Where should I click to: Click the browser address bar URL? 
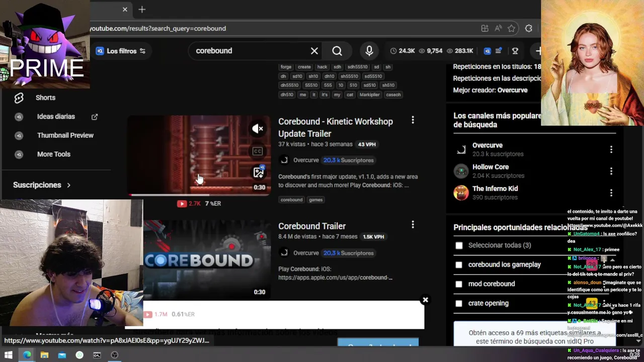click(x=158, y=29)
